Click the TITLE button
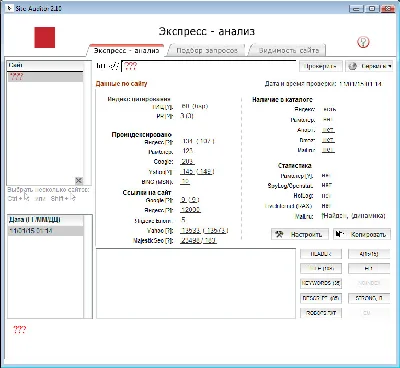 (321, 268)
